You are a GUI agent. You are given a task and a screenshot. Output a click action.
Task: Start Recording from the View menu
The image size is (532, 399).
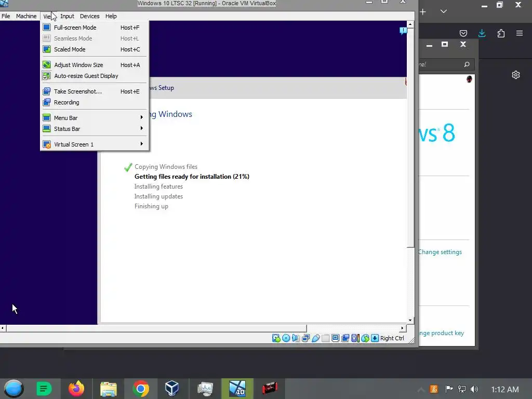coord(95,102)
